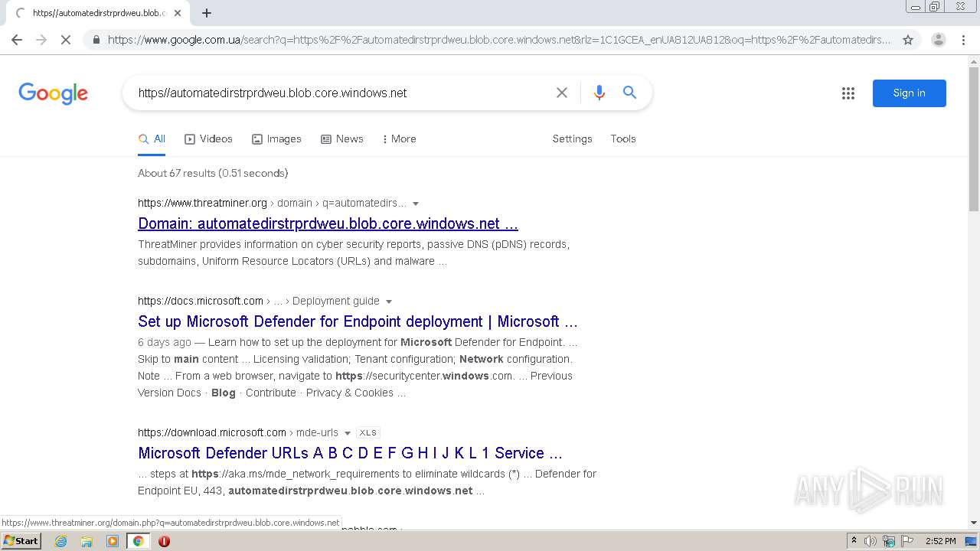
Task: Open Set up Microsoft Defender for Endpoint link
Action: click(358, 322)
